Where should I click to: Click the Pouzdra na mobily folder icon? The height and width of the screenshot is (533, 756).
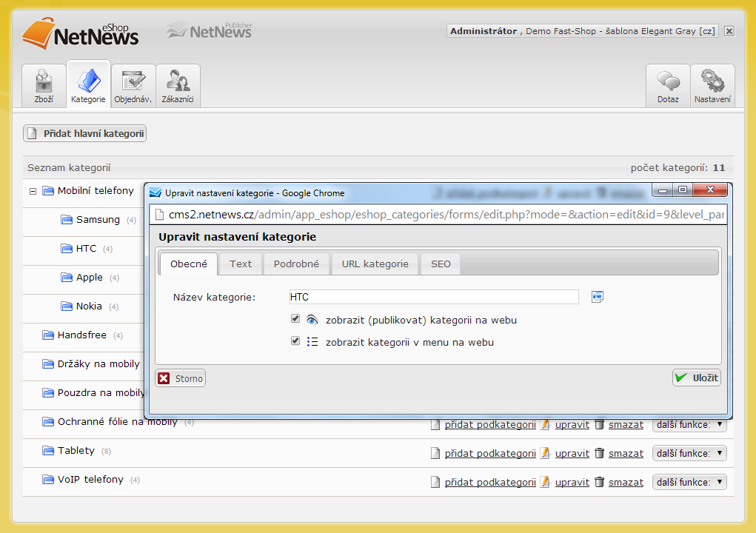(48, 393)
